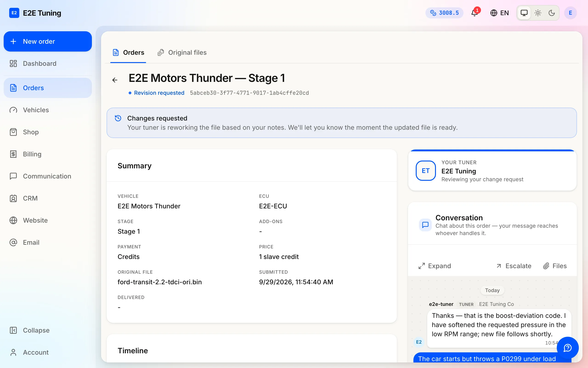Open Orders in sidebar

(48, 88)
